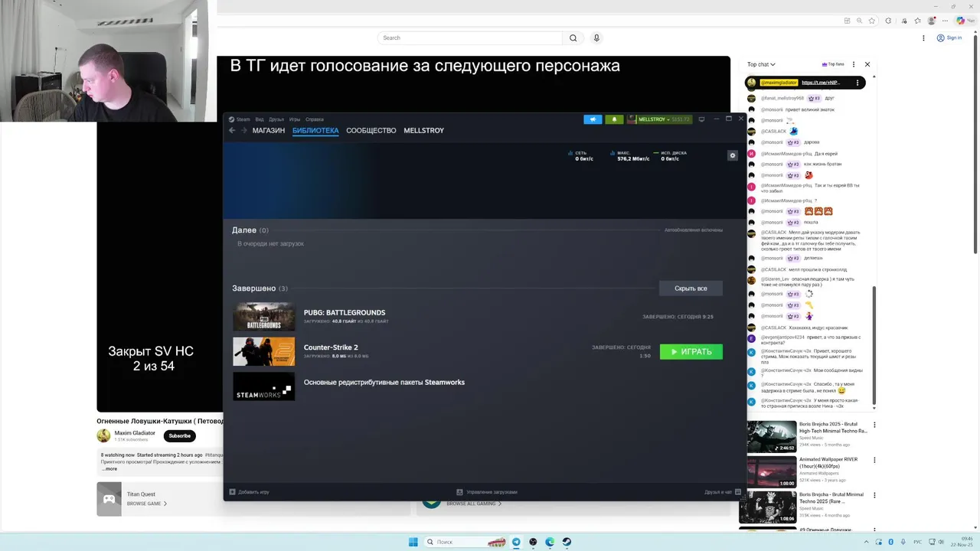980x551 pixels.
Task: Click the YouTube search field
Action: pos(469,37)
